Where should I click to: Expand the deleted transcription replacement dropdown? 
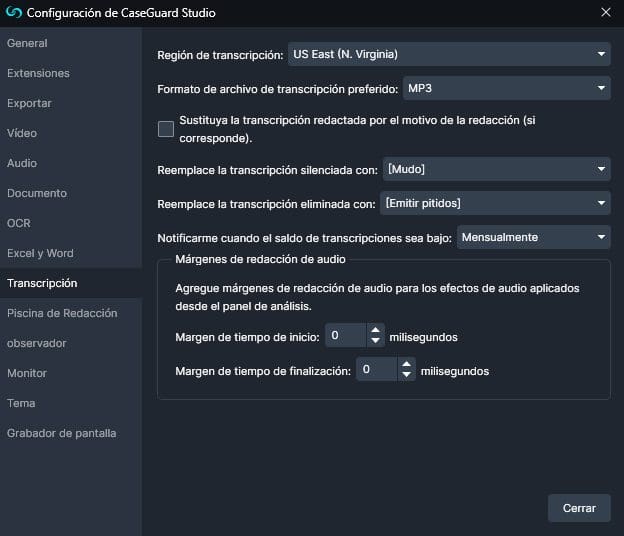pos(495,203)
